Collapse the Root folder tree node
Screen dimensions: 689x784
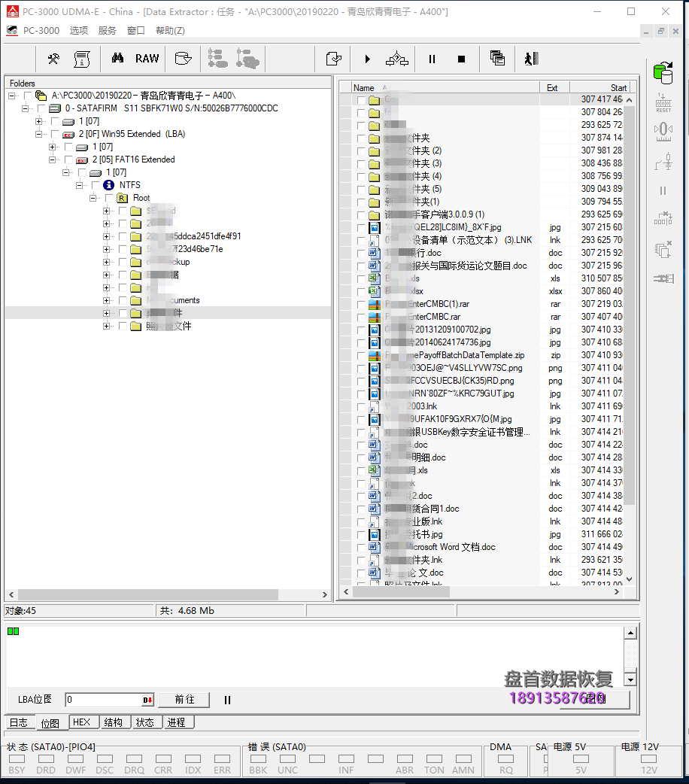pyautogui.click(x=93, y=198)
